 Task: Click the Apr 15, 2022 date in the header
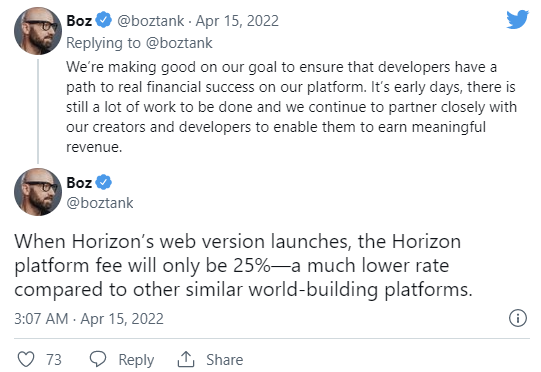pyautogui.click(x=237, y=21)
